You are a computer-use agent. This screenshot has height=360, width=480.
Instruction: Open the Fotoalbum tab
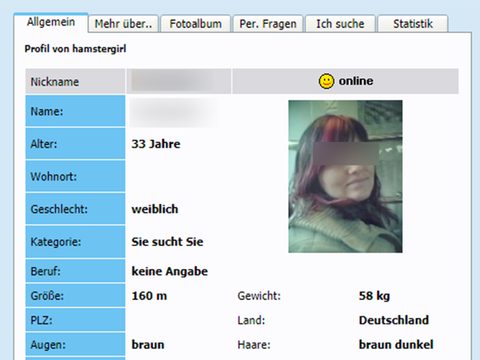coord(196,24)
